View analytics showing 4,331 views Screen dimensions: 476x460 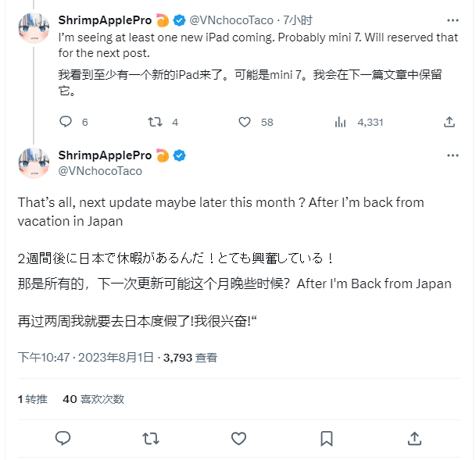click(x=359, y=122)
